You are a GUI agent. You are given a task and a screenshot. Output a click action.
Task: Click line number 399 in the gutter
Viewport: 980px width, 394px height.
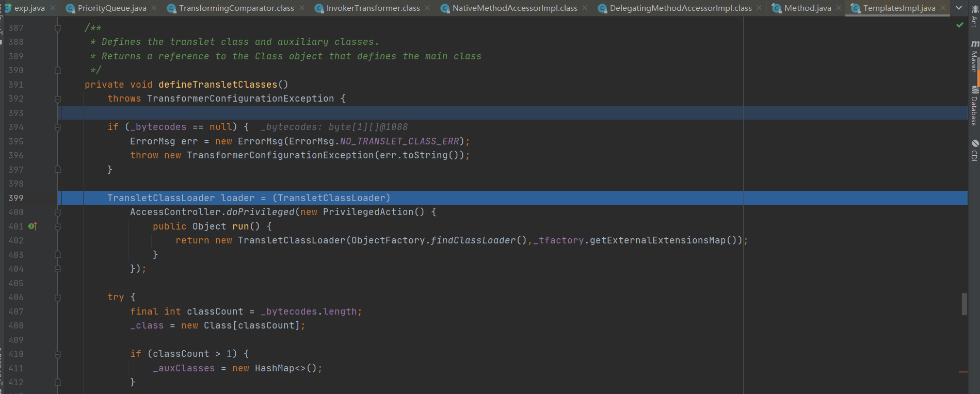(16, 198)
